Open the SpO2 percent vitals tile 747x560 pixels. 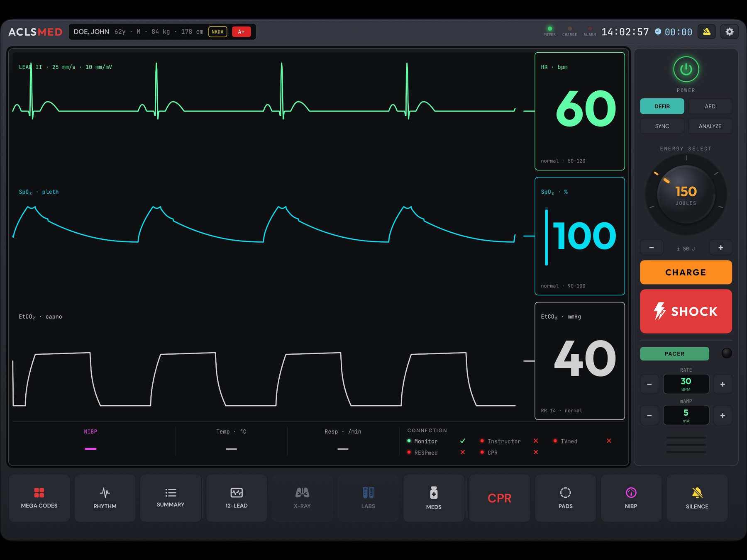pyautogui.click(x=580, y=236)
